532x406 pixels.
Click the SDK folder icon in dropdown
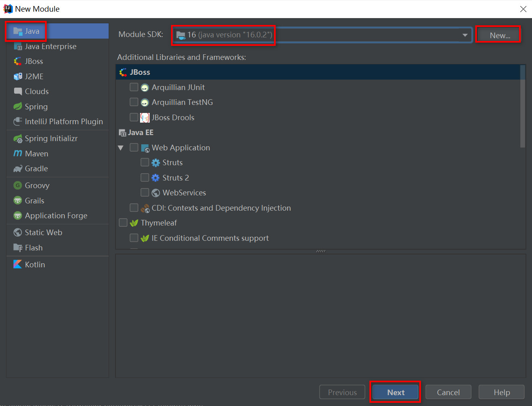181,35
